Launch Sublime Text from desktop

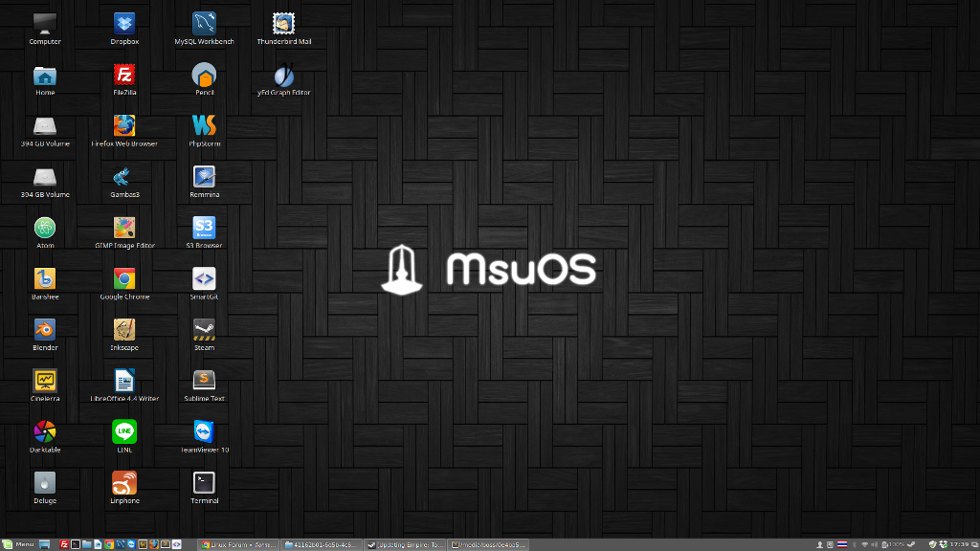(x=204, y=381)
